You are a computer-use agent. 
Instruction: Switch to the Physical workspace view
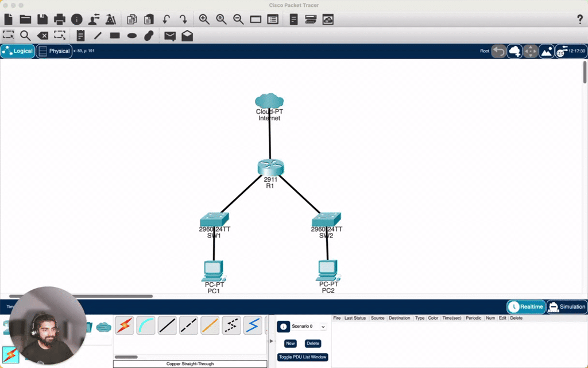coord(54,51)
